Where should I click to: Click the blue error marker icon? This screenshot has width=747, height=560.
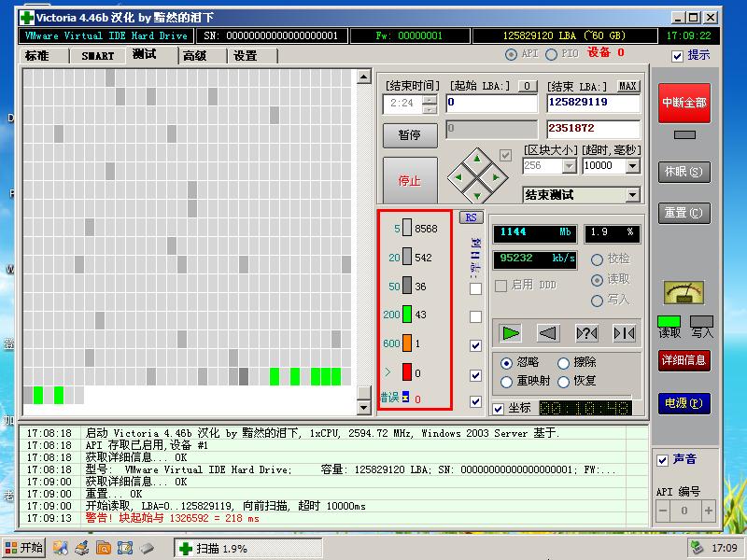(x=406, y=397)
